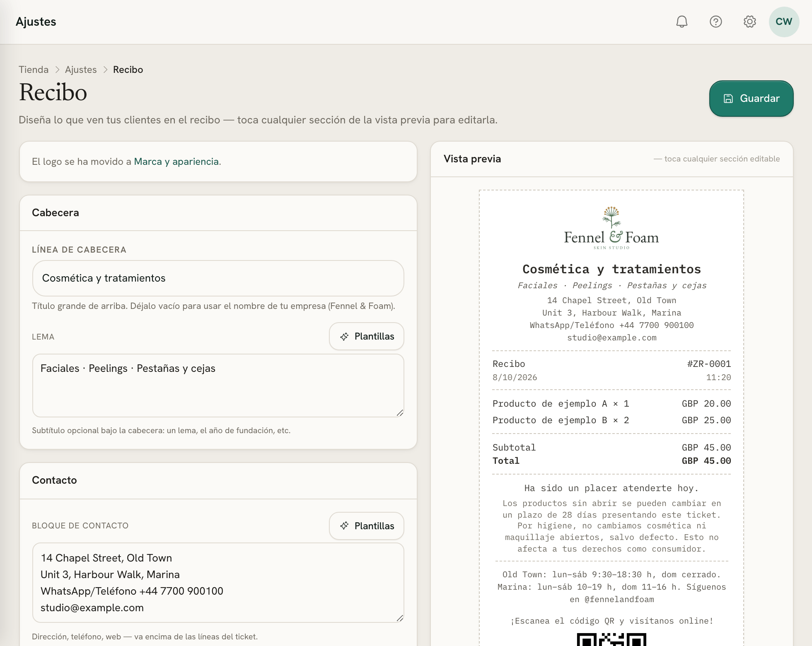Click the QR code in the preview

pyautogui.click(x=611, y=639)
